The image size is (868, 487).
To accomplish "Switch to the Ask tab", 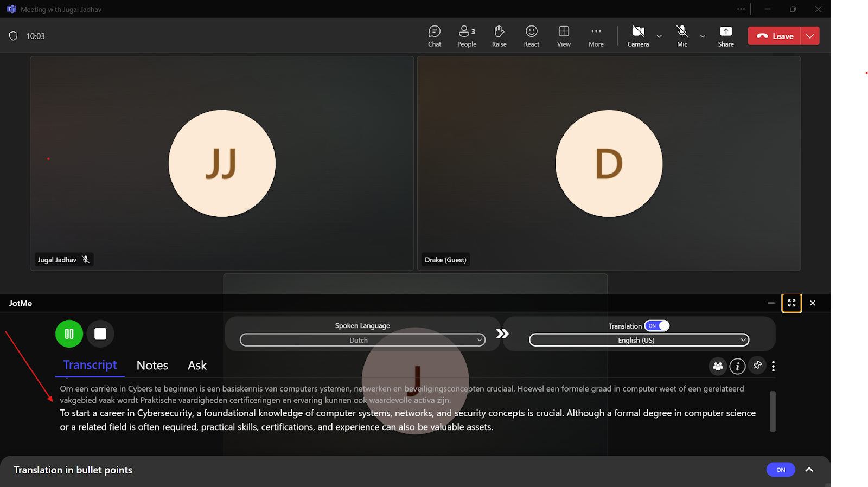I will (x=197, y=366).
